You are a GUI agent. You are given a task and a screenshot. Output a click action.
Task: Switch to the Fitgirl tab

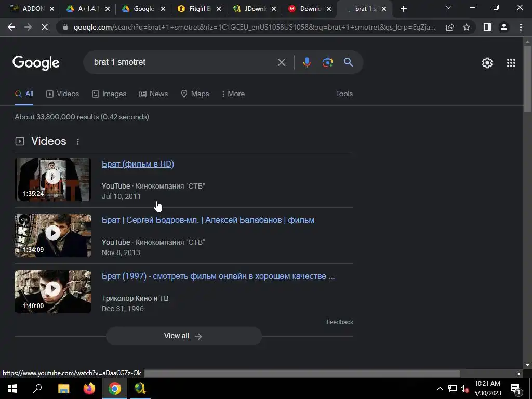[x=195, y=9]
